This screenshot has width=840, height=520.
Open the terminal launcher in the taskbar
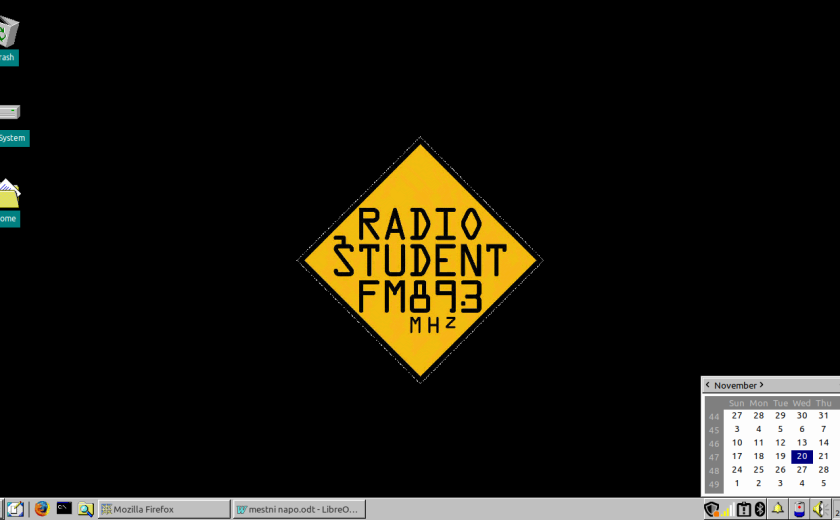[64, 509]
